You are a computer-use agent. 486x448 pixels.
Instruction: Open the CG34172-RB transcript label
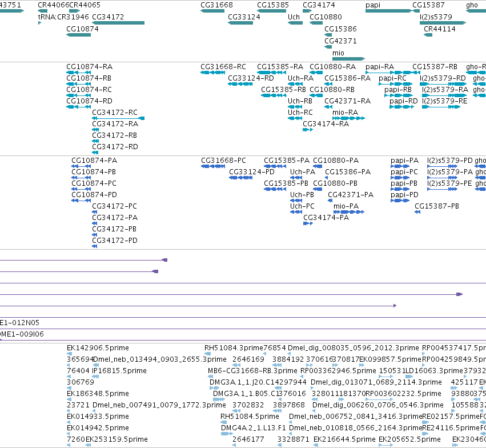(114, 135)
